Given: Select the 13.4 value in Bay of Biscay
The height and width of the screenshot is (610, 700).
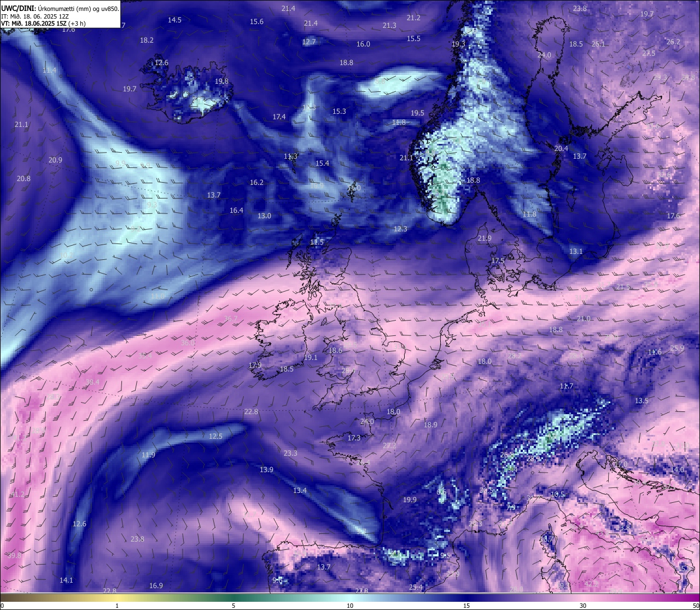Looking at the screenshot, I should pos(300,491).
